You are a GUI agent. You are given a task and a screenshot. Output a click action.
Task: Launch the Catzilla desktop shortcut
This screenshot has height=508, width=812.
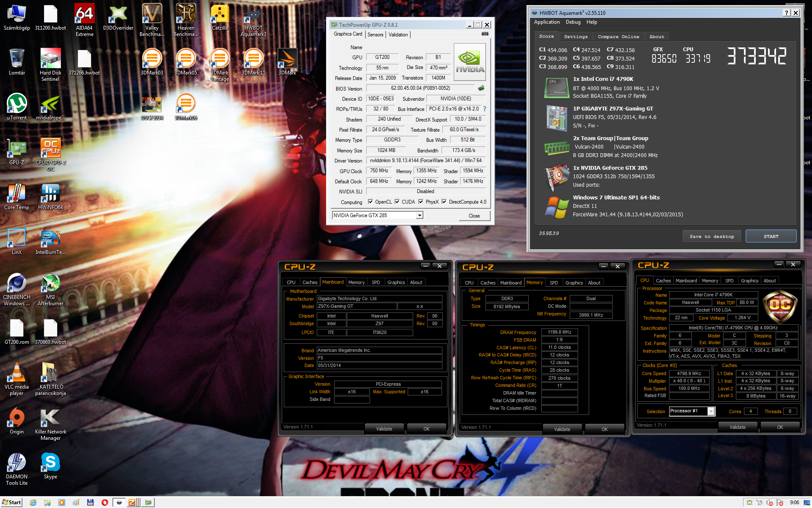[219, 18]
